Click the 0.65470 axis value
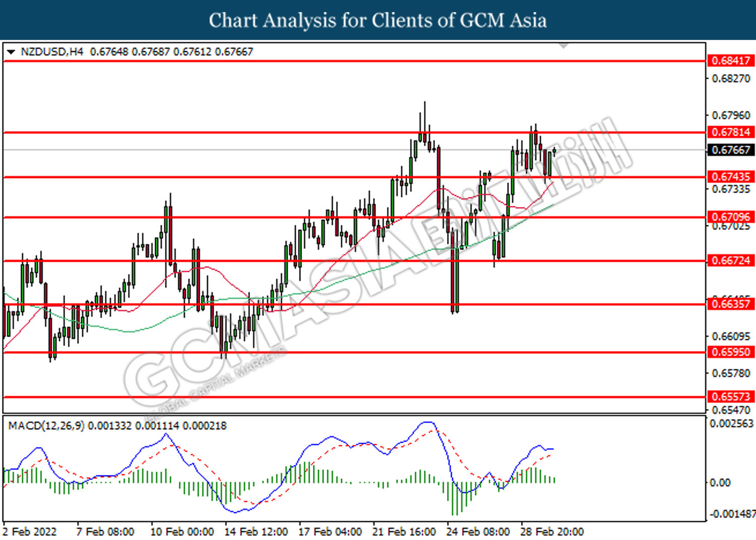Screen dimensions: 756x540 coord(731,410)
